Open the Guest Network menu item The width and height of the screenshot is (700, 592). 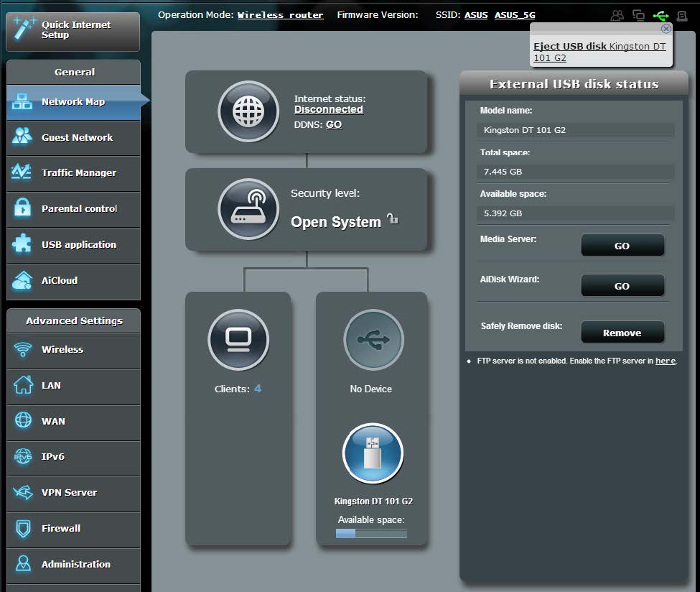[x=74, y=138]
